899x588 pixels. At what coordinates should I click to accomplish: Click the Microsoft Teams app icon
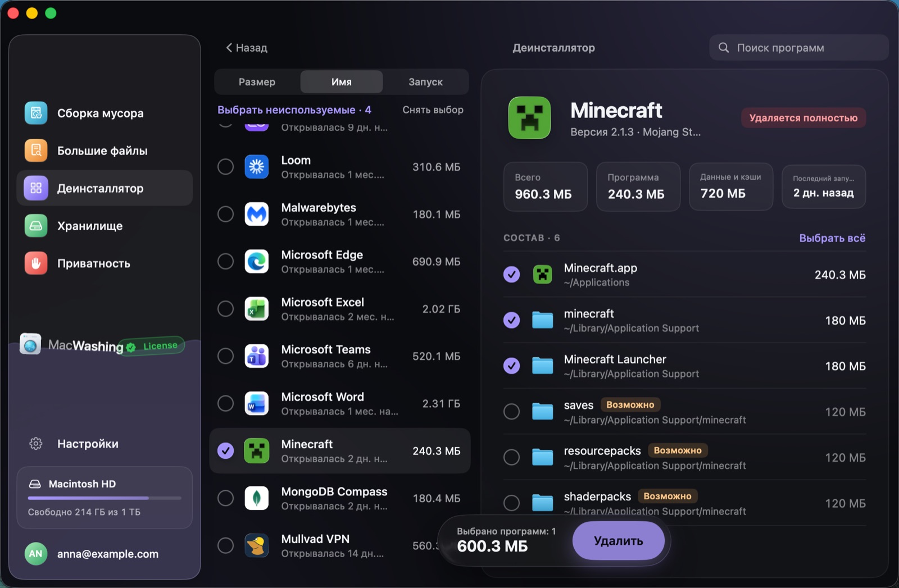[257, 356]
